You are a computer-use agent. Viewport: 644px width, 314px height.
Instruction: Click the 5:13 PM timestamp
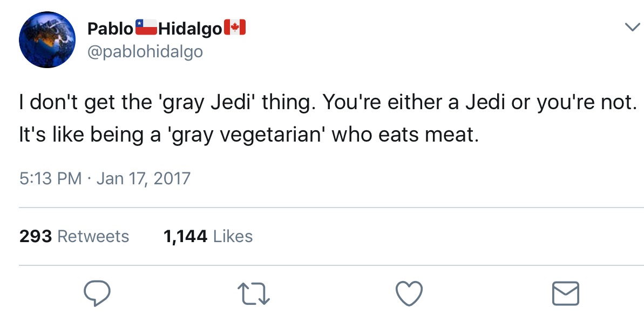(50, 178)
